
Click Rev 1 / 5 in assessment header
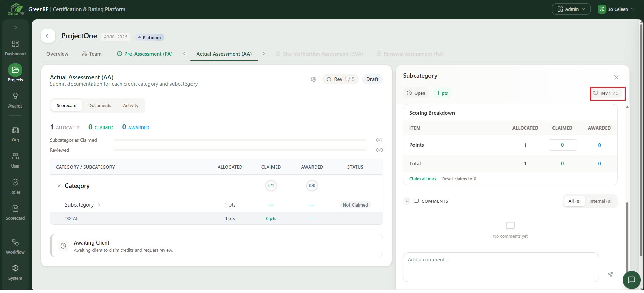click(340, 79)
